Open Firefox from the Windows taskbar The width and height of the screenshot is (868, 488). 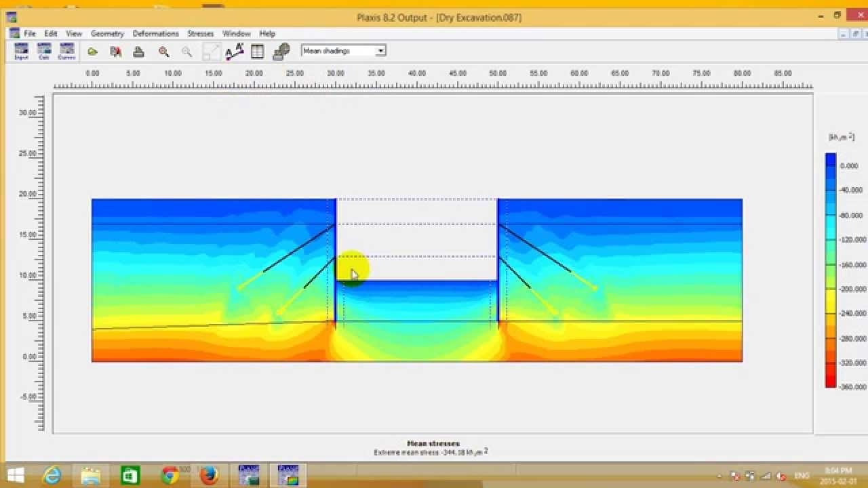[209, 476]
